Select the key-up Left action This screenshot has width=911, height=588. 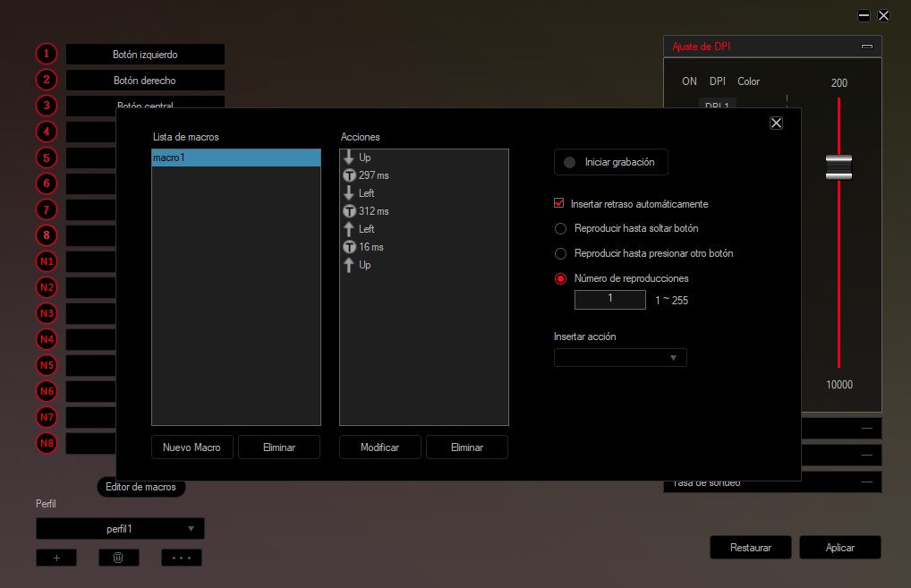(x=423, y=229)
